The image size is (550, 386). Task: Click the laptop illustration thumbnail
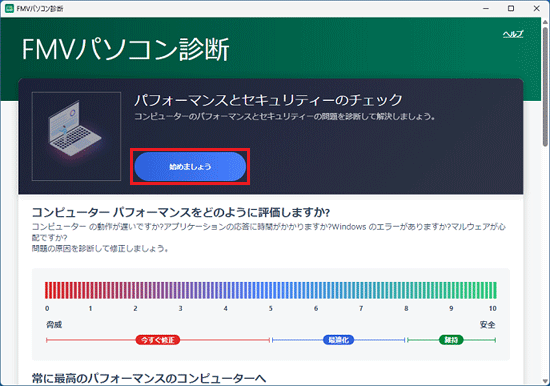[x=76, y=136]
